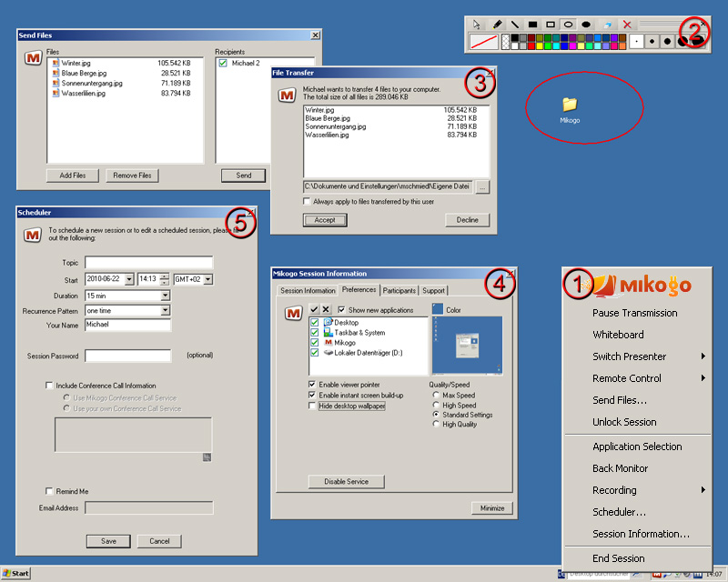Select Max Speed radio button
The width and height of the screenshot is (728, 582).
436,395
